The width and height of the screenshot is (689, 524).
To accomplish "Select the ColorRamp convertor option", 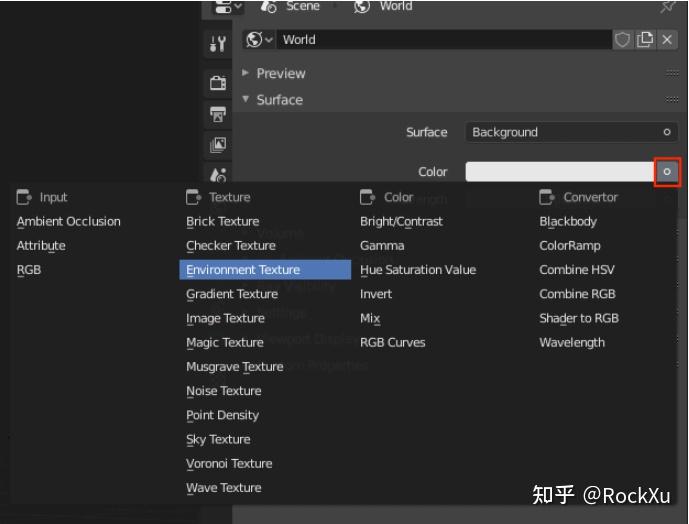I will [x=570, y=246].
